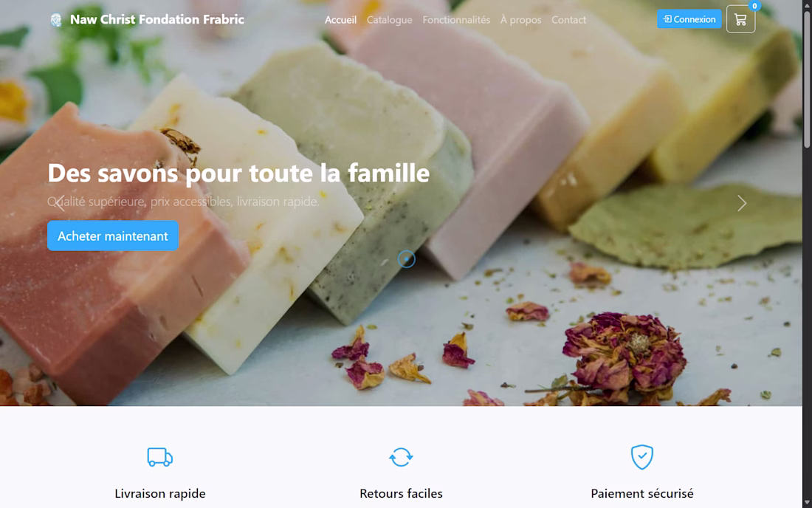The width and height of the screenshot is (812, 508).
Task: Click the shield checkmark payment icon
Action: [641, 457]
